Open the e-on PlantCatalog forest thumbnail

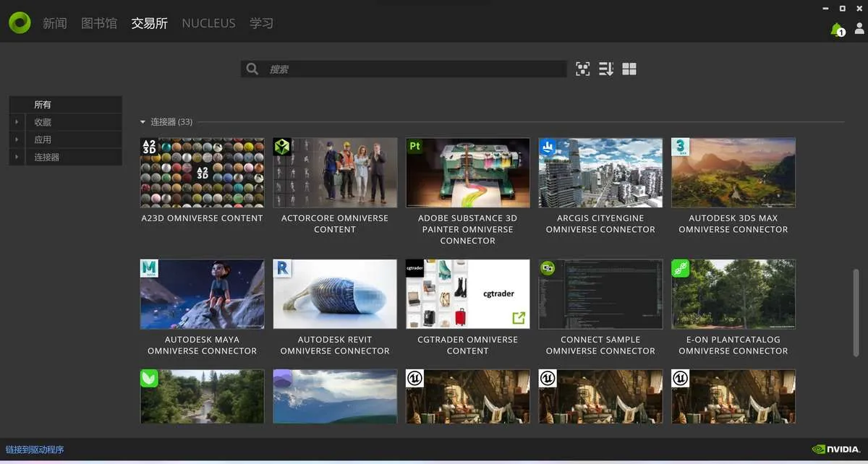click(733, 294)
